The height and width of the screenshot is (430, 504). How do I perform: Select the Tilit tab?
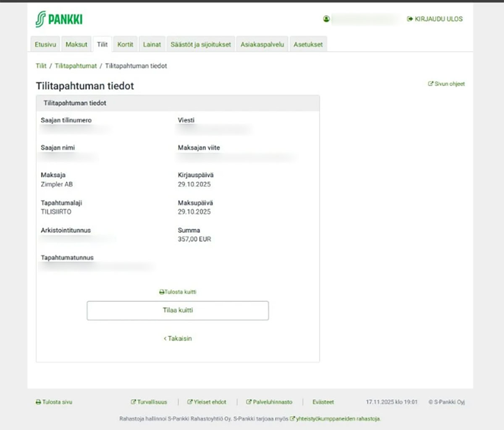point(102,45)
